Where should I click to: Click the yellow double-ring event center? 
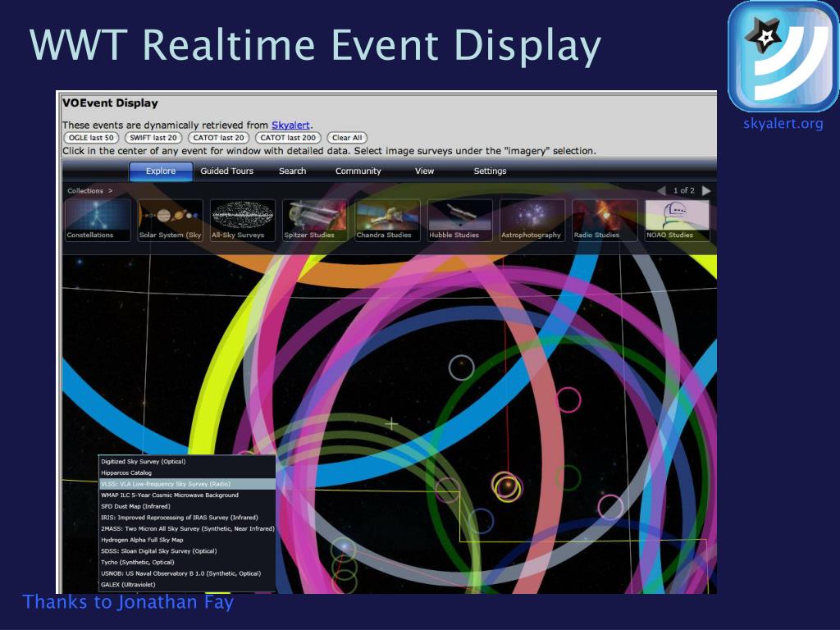point(505,486)
